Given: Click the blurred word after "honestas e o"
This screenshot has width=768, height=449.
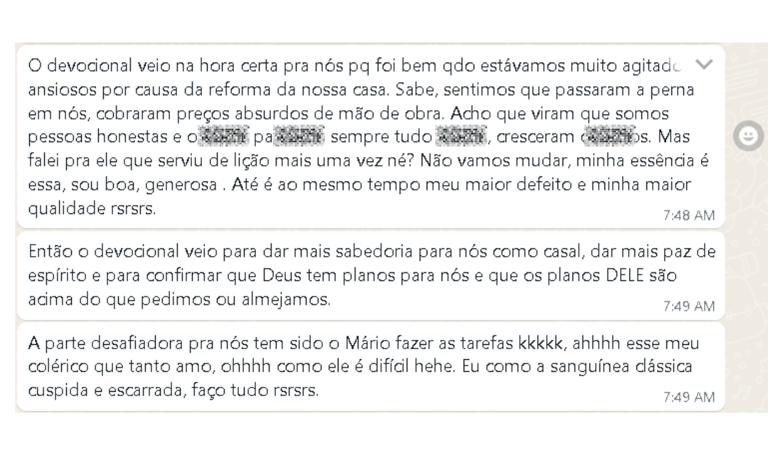Looking at the screenshot, I should pyautogui.click(x=223, y=137).
